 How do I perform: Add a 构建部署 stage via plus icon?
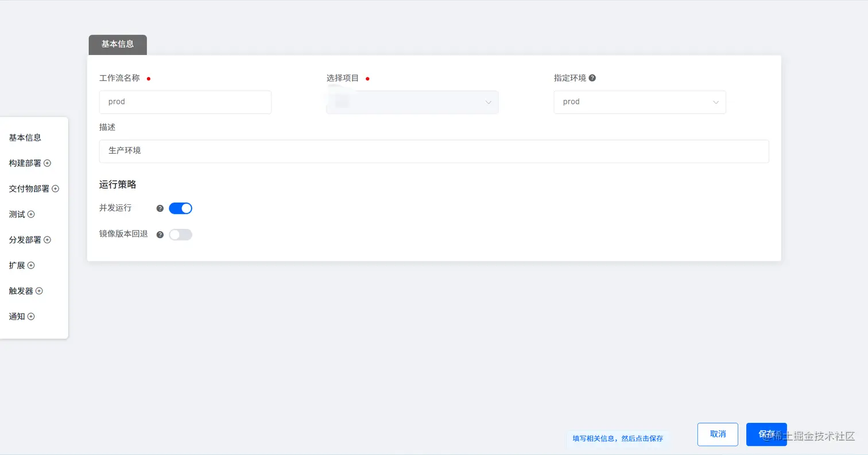48,163
